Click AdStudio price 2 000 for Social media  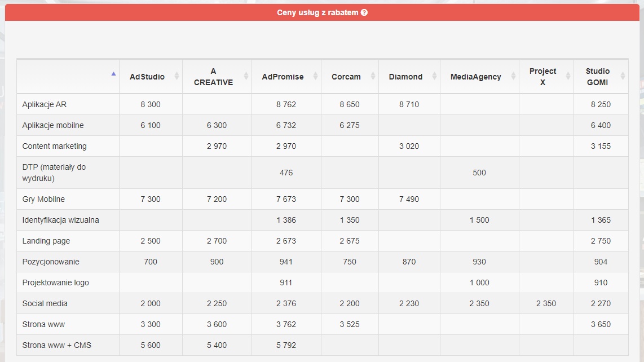click(151, 304)
